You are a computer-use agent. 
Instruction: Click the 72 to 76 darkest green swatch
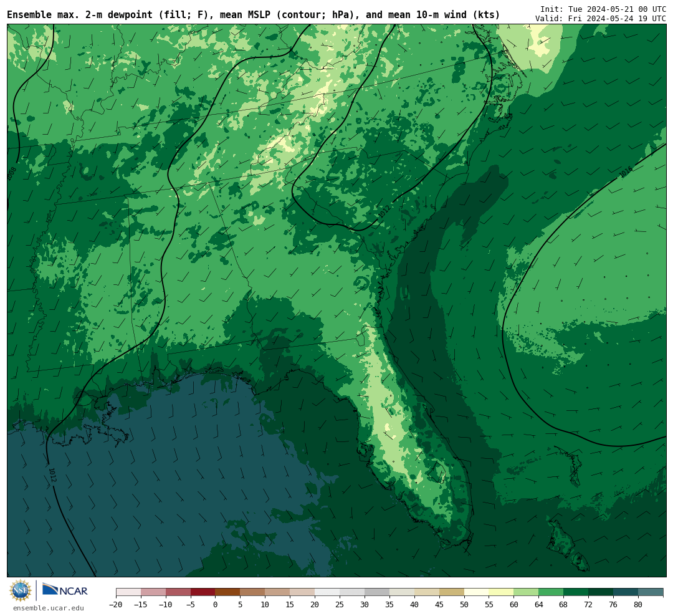601,592
